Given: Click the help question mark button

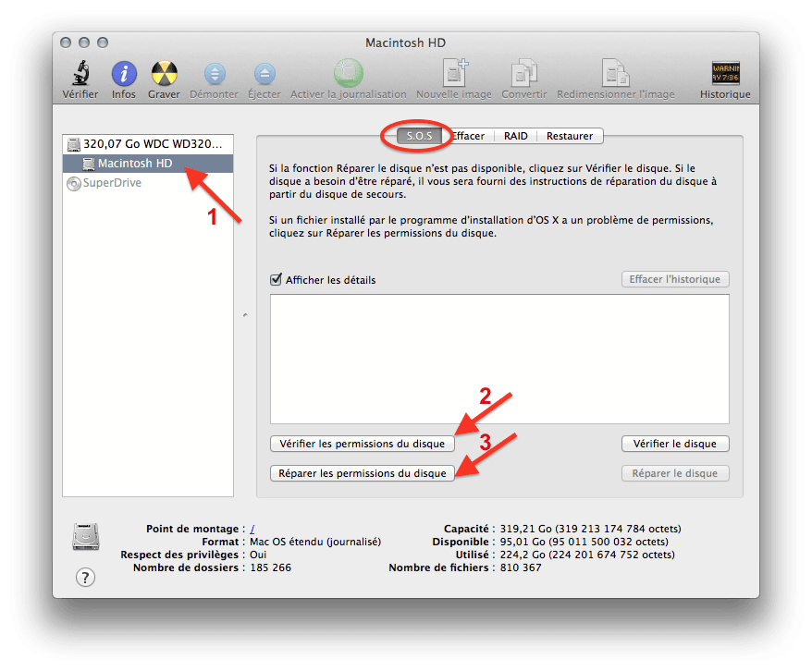Looking at the screenshot, I should coord(85,578).
